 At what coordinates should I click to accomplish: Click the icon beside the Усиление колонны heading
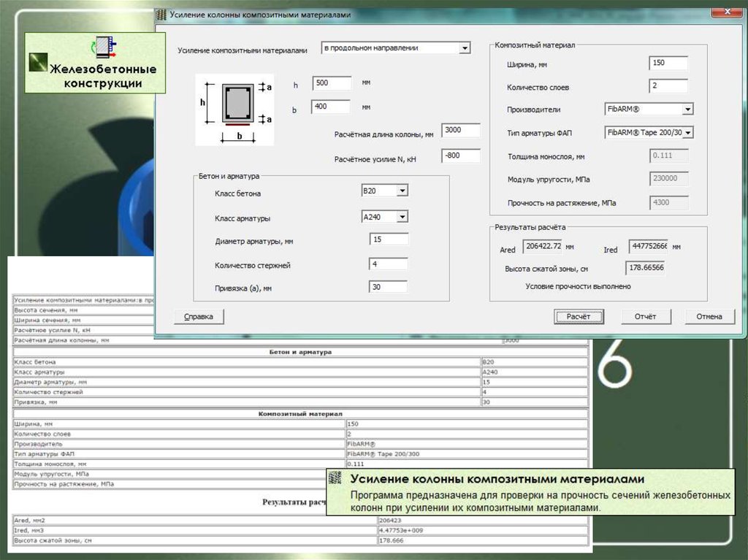(336, 479)
